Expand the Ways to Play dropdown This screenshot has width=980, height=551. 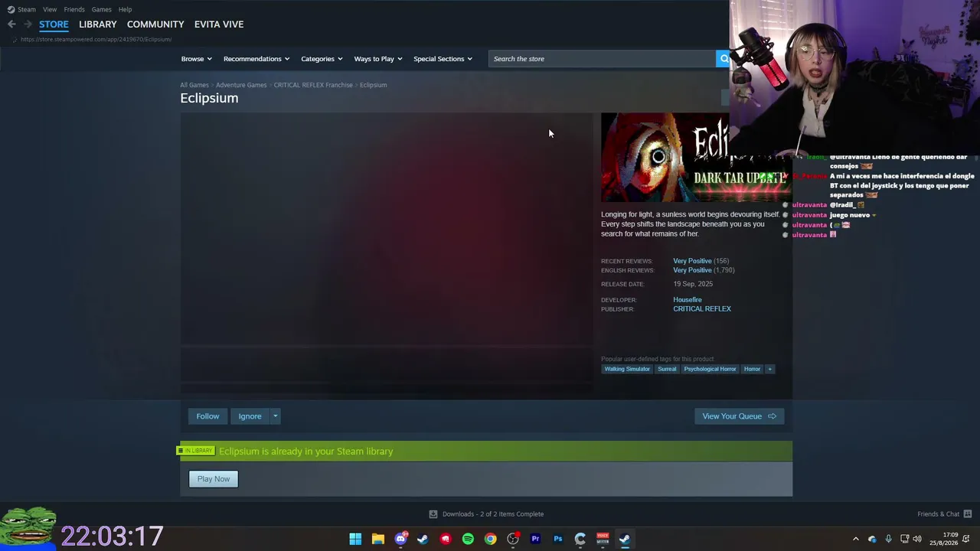pos(378,59)
